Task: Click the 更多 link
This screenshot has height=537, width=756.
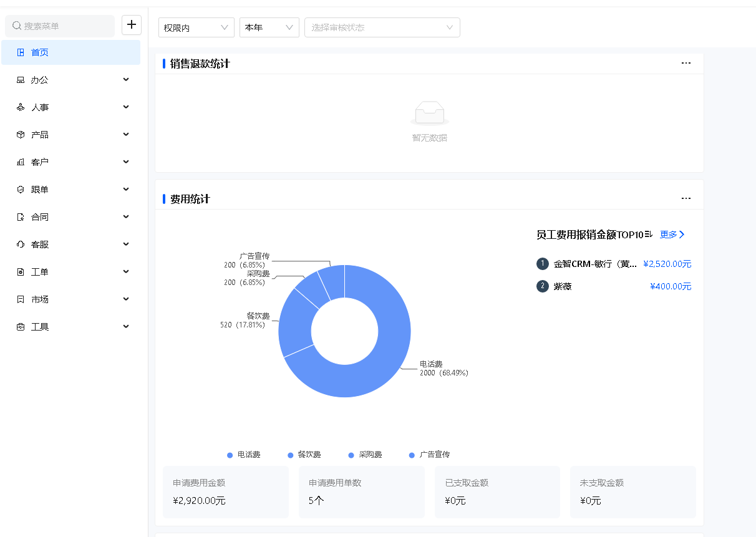Action: click(672, 235)
